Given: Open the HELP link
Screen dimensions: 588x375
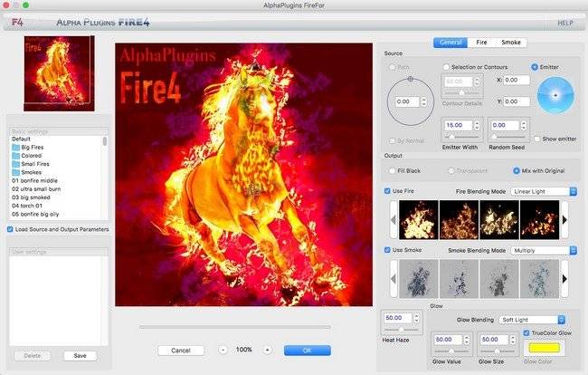Looking at the screenshot, I should tap(565, 23).
